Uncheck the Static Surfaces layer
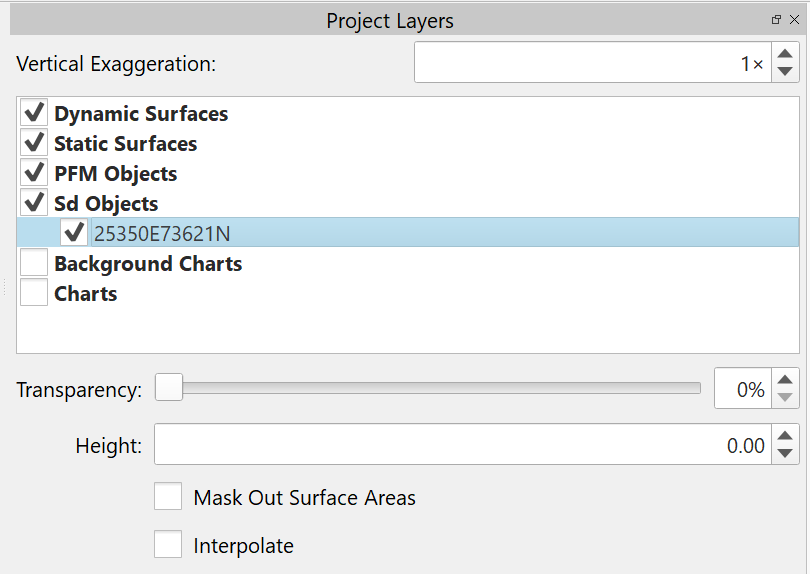 point(35,143)
